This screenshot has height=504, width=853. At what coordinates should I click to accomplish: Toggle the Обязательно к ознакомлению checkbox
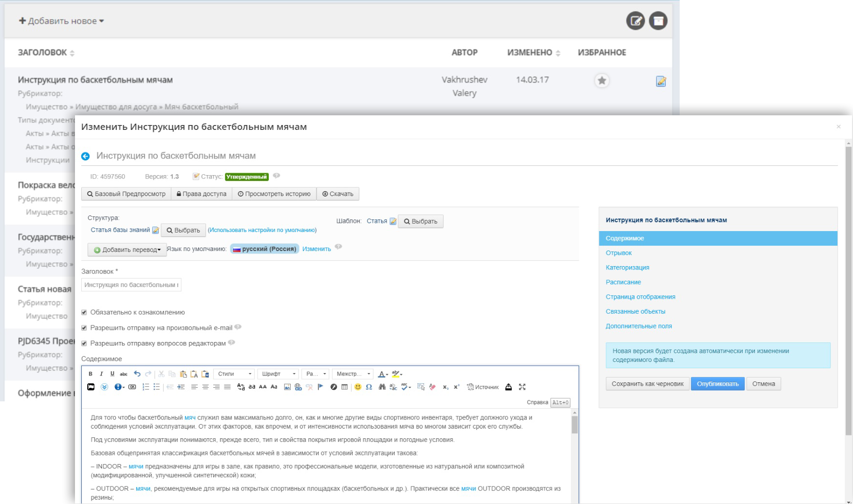84,312
